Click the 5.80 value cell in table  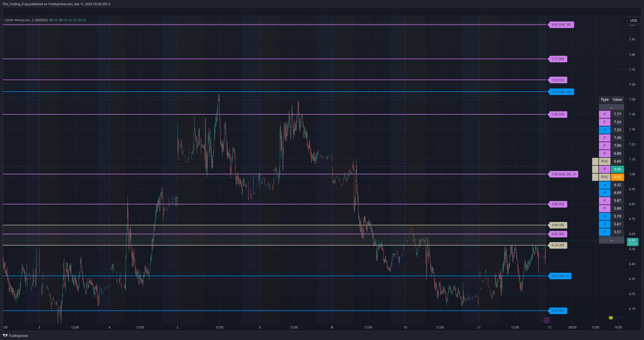point(617,208)
